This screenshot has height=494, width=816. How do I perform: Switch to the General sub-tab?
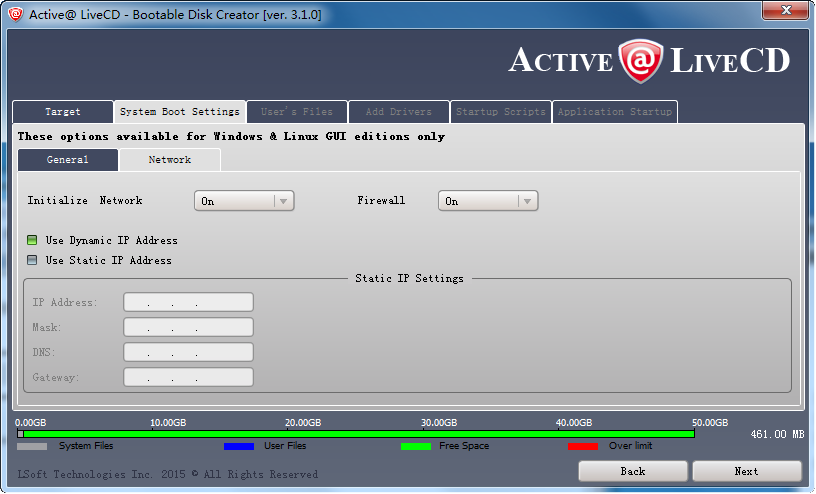pyautogui.click(x=68, y=160)
